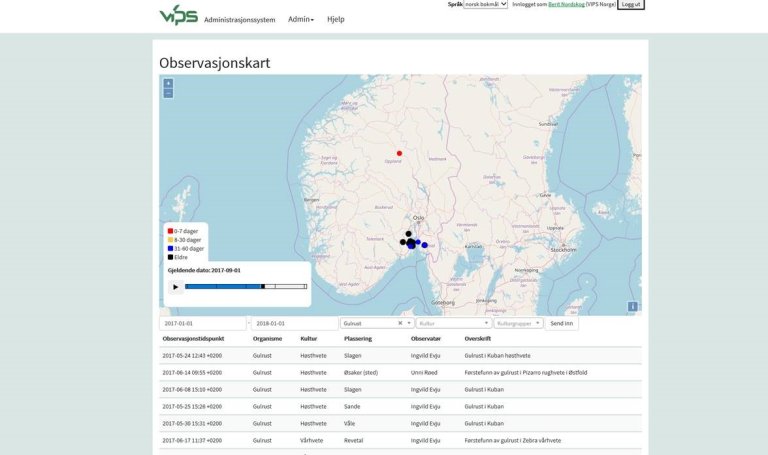Click Stockholm label on the map
Screen dimensions: 768x455
point(563,250)
